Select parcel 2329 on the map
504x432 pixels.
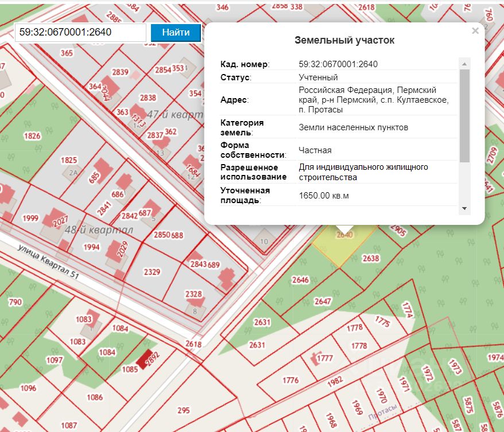click(x=152, y=272)
